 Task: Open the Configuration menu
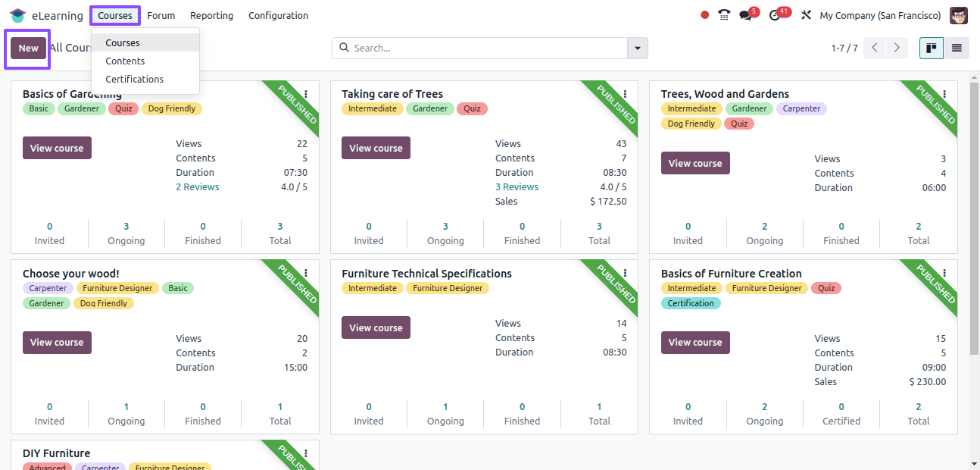click(x=278, y=15)
